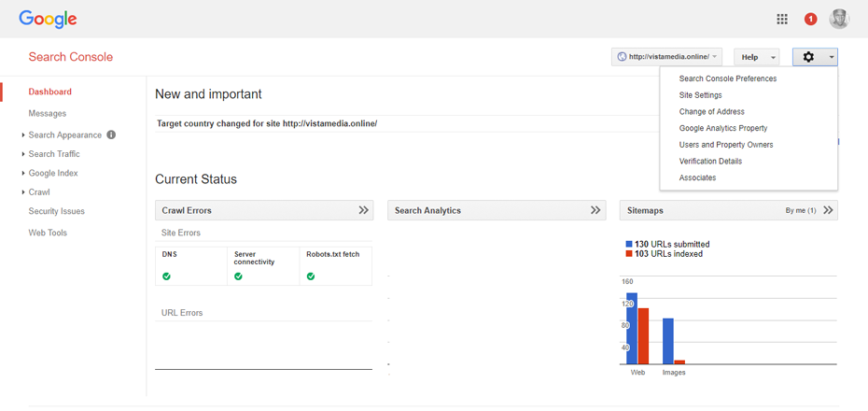Open Security Issues in sidebar

pyautogui.click(x=56, y=211)
